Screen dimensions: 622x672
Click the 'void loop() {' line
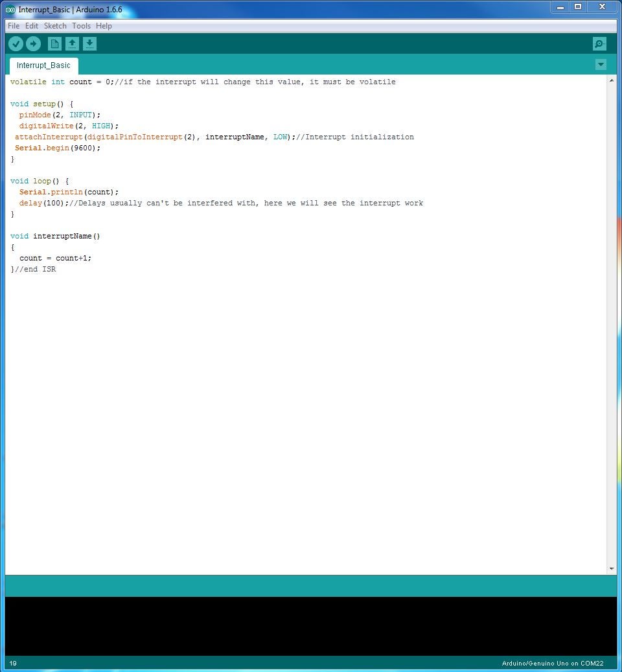click(x=40, y=181)
